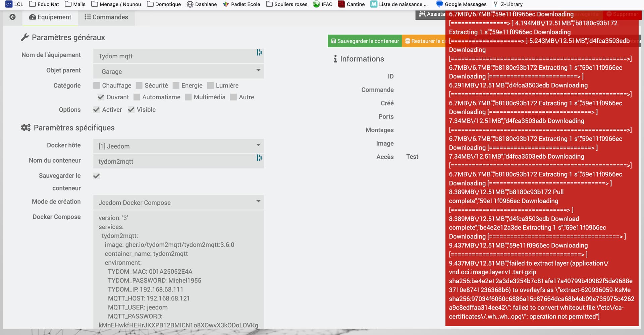This screenshot has width=644, height=335.
Task: Open the Dashlane bookmark
Action: coord(202,4)
